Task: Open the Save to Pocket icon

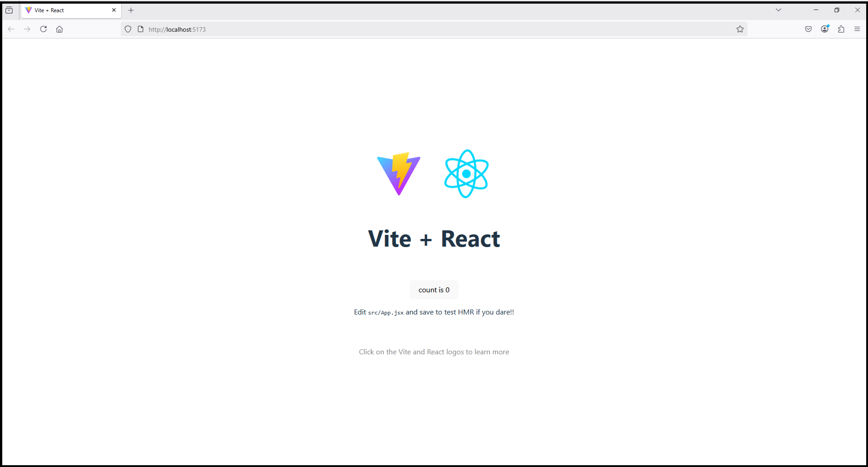Action: [808, 29]
